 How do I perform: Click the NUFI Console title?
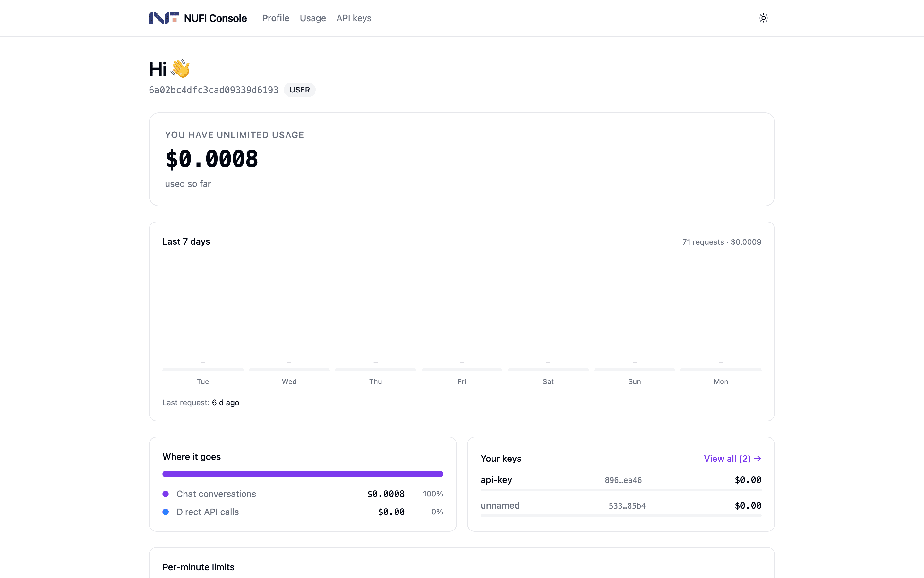click(x=215, y=18)
